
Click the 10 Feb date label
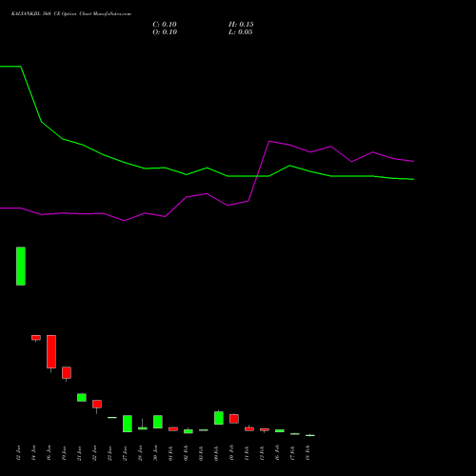point(231,453)
